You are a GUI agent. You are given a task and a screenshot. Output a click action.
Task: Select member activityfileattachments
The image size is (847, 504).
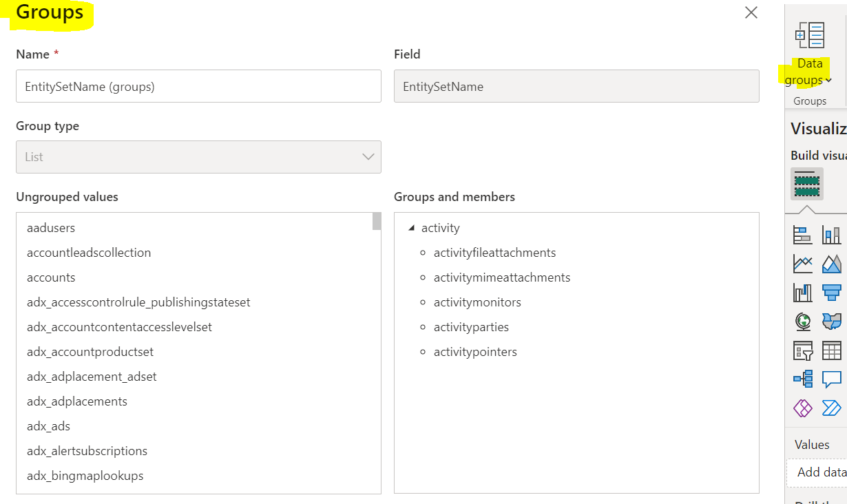tap(494, 253)
